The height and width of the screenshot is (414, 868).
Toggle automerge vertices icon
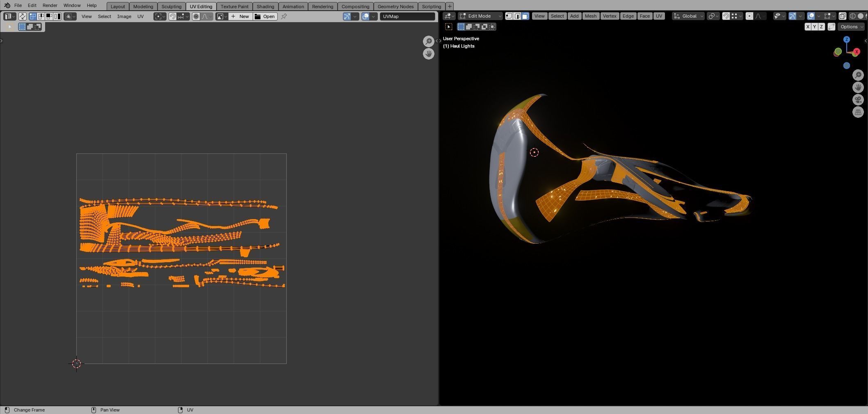(x=831, y=27)
